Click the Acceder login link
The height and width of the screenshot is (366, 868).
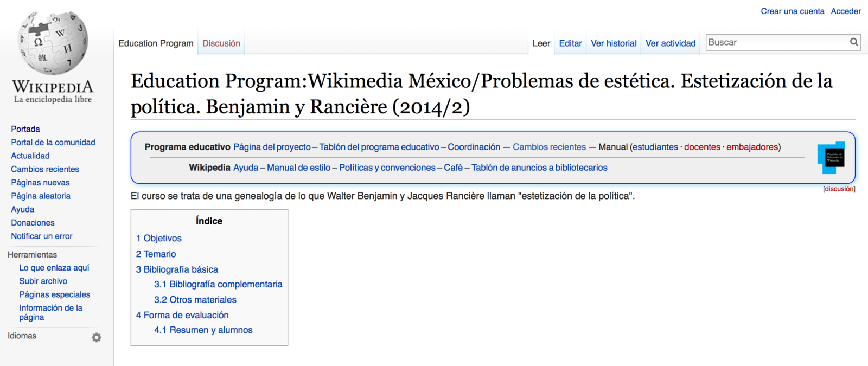click(846, 11)
